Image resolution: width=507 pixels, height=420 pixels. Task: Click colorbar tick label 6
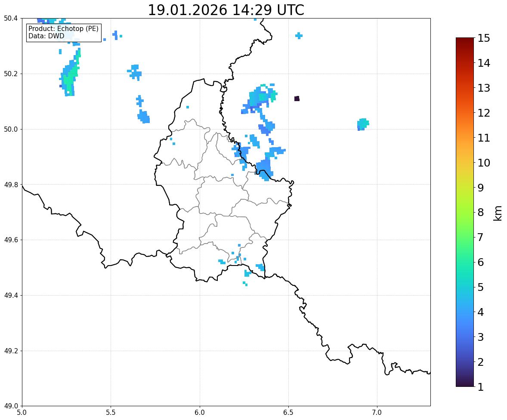(x=481, y=262)
